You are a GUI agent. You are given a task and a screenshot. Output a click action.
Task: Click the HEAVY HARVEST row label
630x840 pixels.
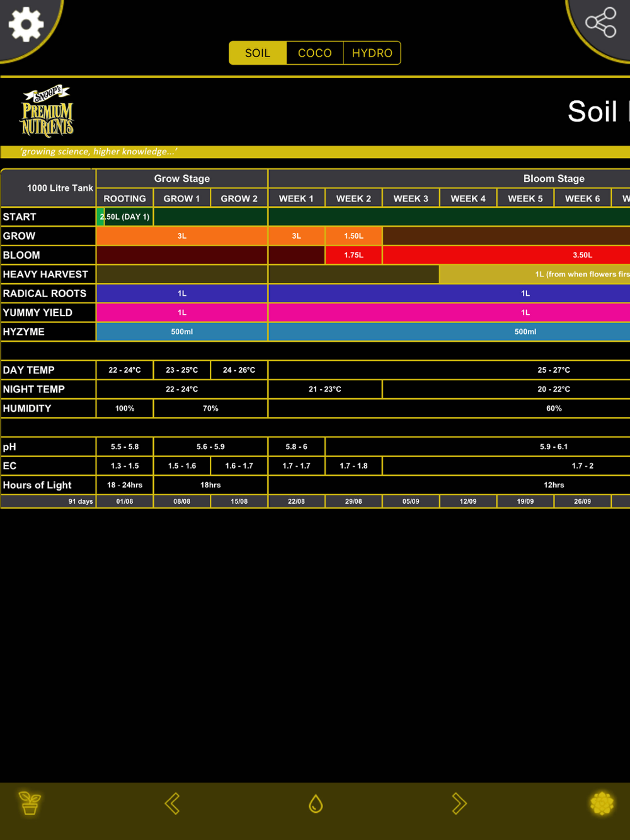[x=49, y=275]
